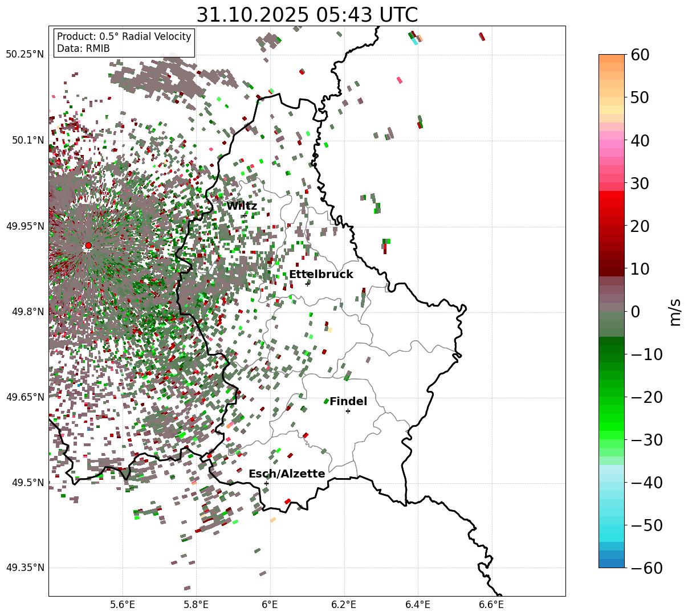Click the colorbar tick label 30
The image size is (688, 616).
pyautogui.click(x=640, y=183)
